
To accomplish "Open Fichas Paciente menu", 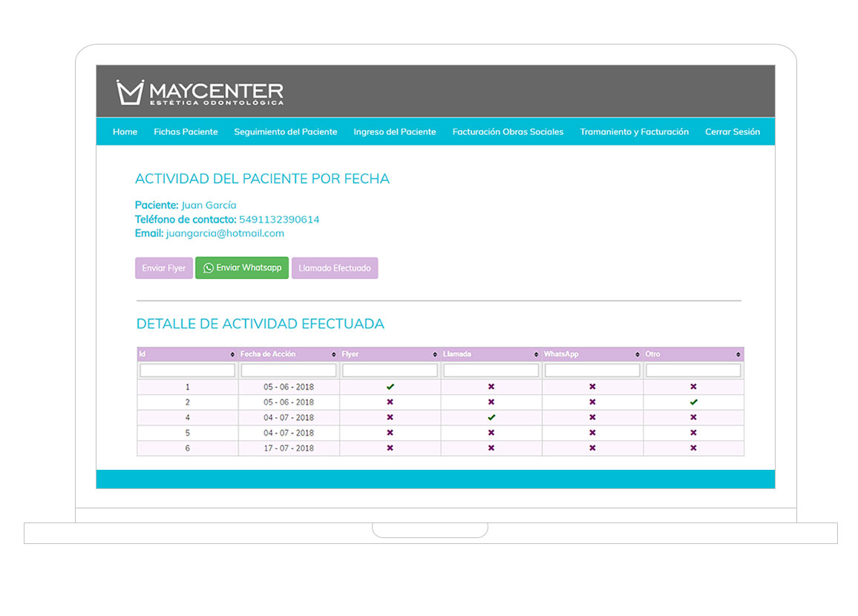I will point(186,132).
